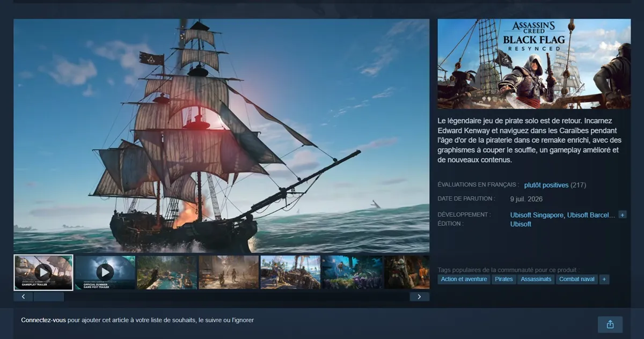Screen dimensions: 644x339
Task: Click the Tags populaires de la communauté label
Action: coord(509,270)
